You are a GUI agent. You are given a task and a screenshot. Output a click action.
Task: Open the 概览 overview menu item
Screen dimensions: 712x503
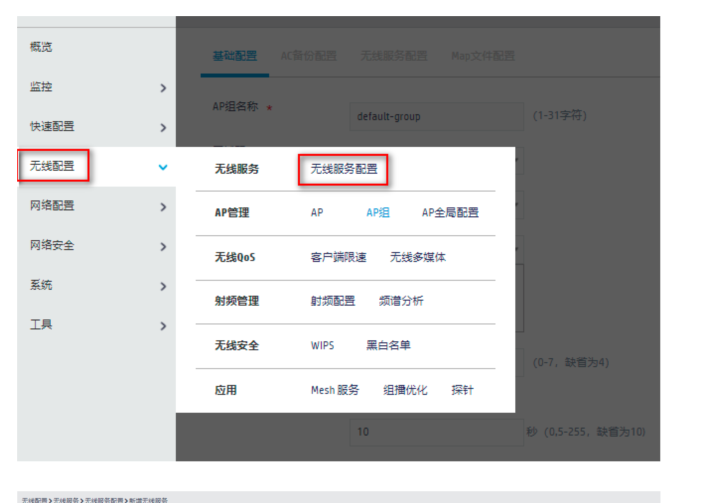point(41,47)
